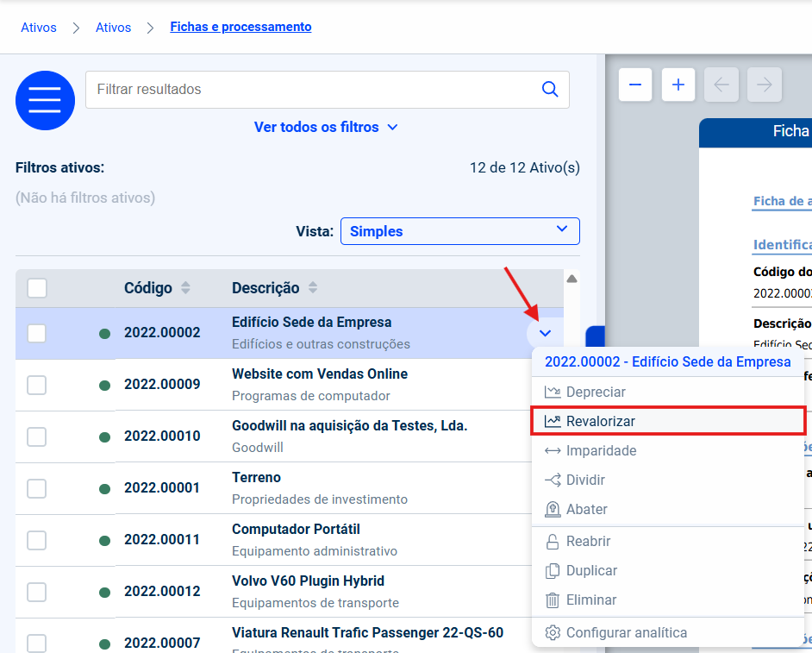Click green status dot of 2022.00011
The height and width of the screenshot is (653, 812).
click(x=104, y=541)
